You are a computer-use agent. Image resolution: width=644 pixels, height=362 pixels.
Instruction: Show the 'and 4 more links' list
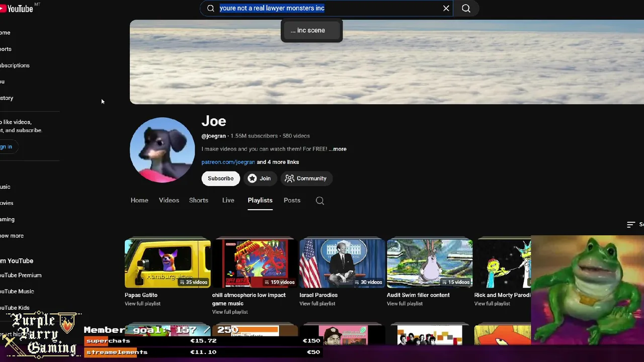pyautogui.click(x=278, y=162)
